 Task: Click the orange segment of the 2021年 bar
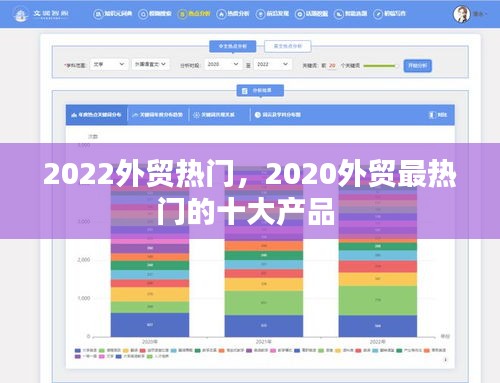[x=264, y=246]
